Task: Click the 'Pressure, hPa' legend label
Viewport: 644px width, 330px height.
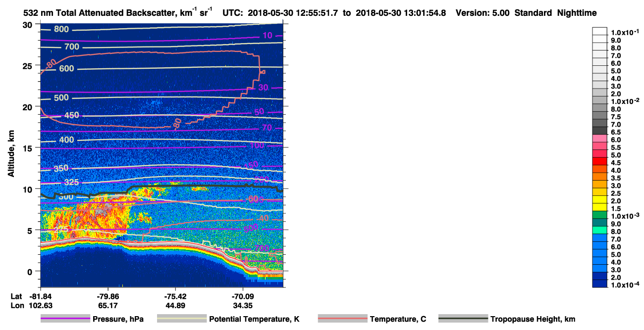Action: coord(119,319)
